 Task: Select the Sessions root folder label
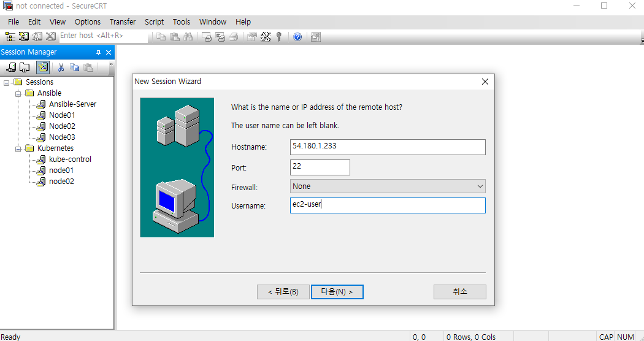click(x=39, y=82)
